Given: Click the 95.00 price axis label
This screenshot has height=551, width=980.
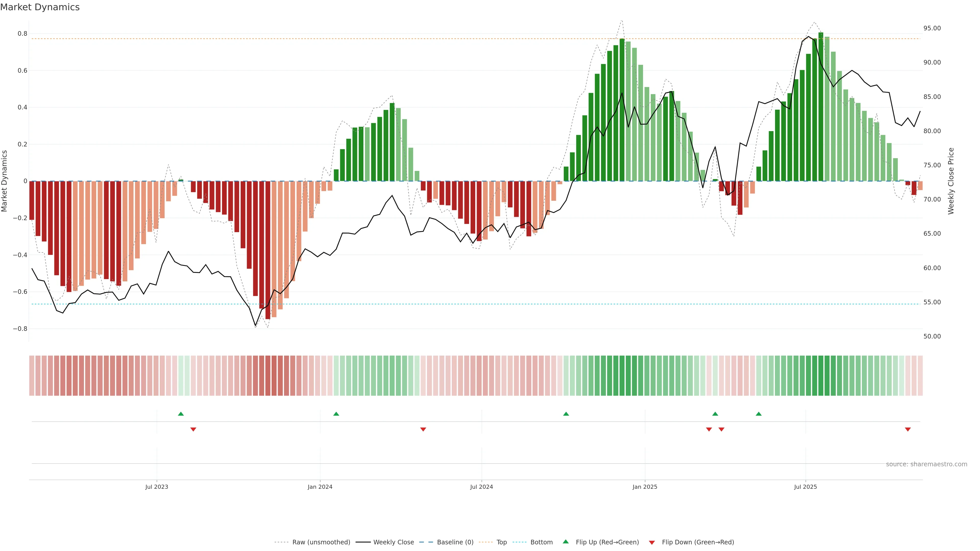Looking at the screenshot, I should pyautogui.click(x=932, y=28).
